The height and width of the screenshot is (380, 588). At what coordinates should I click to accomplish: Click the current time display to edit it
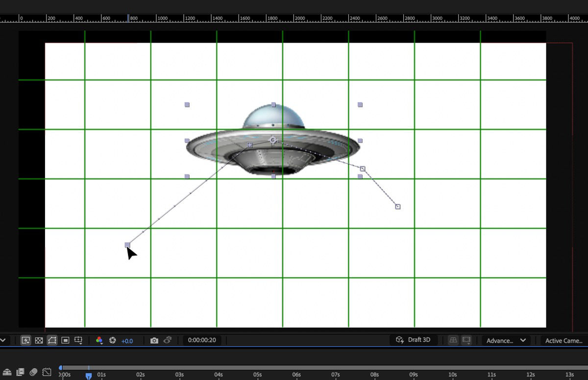(x=202, y=340)
